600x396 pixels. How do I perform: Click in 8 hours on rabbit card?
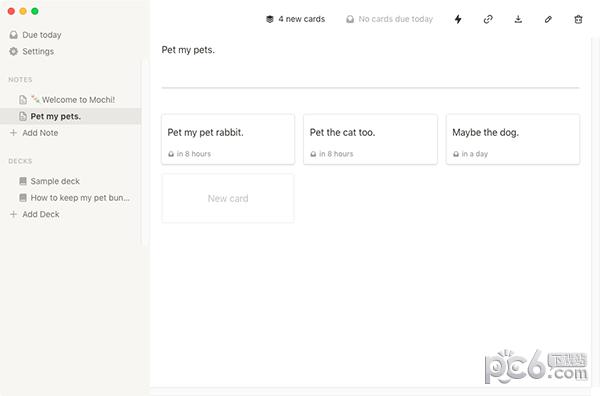point(194,154)
